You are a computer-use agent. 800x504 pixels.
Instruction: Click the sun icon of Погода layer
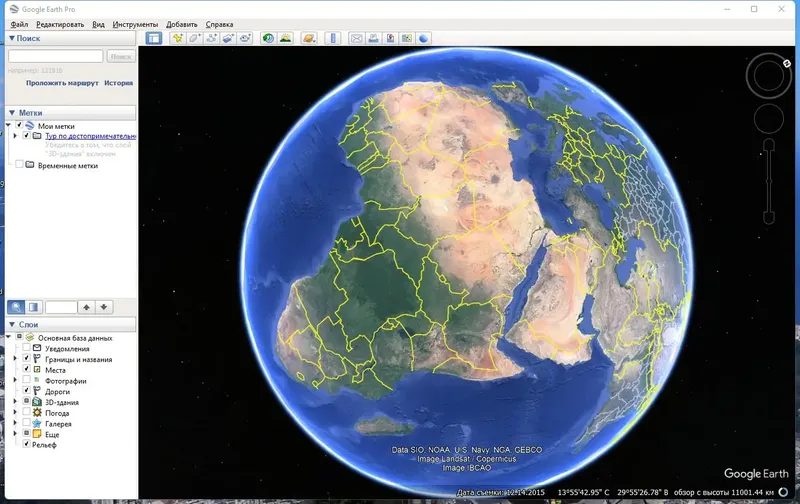click(x=37, y=412)
